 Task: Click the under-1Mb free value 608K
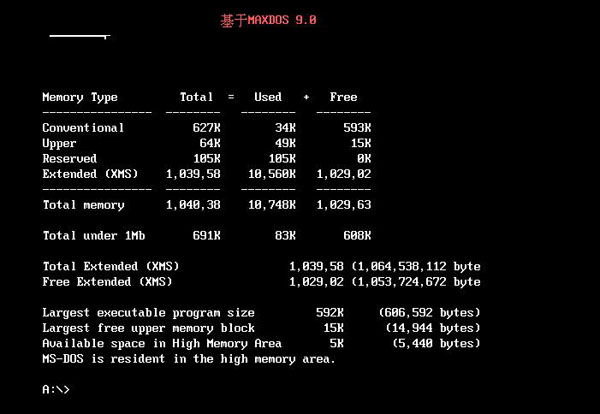tap(357, 236)
